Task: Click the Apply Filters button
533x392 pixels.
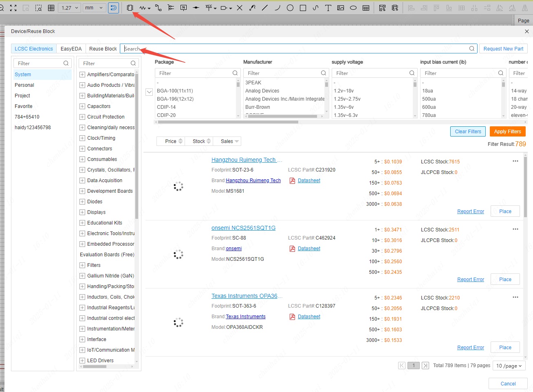Action: point(507,131)
